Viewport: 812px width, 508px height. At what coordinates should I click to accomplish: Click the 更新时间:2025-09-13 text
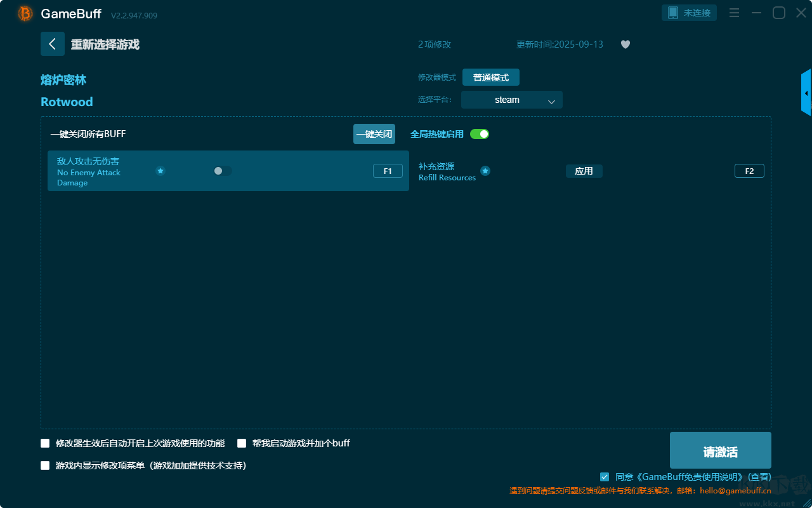tap(560, 44)
